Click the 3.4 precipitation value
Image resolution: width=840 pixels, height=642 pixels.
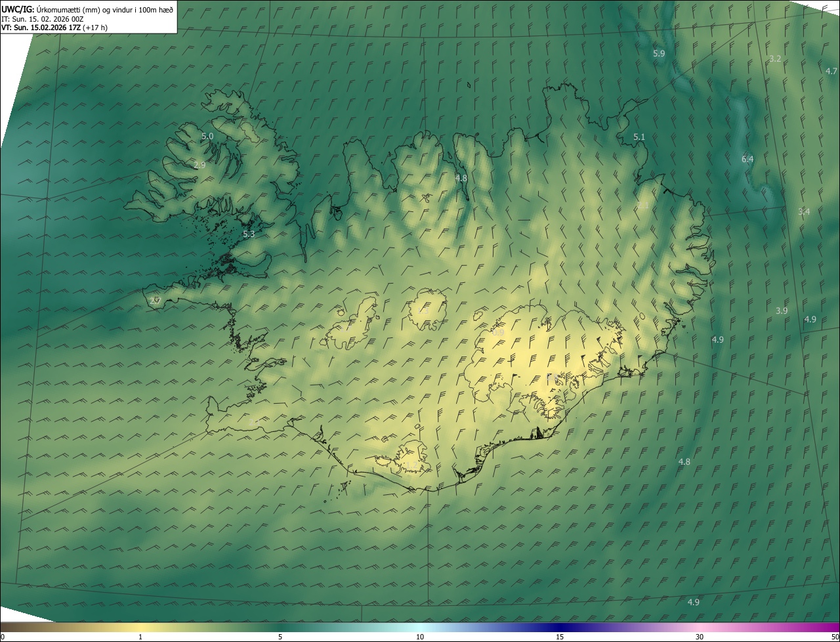[x=804, y=211]
